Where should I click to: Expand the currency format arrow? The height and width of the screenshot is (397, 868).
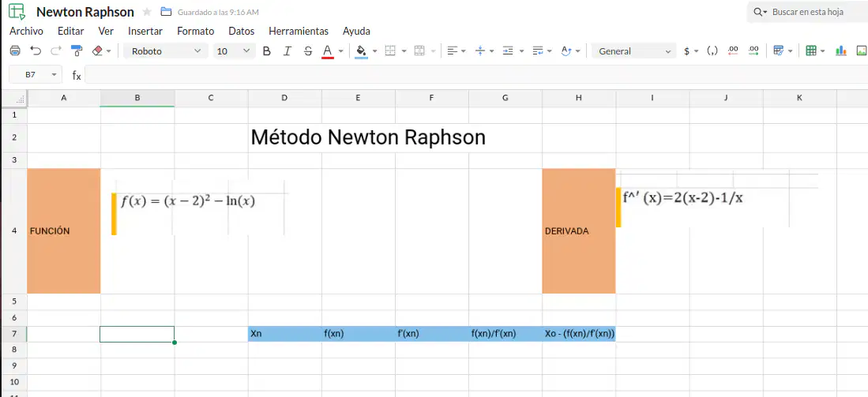coord(697,51)
